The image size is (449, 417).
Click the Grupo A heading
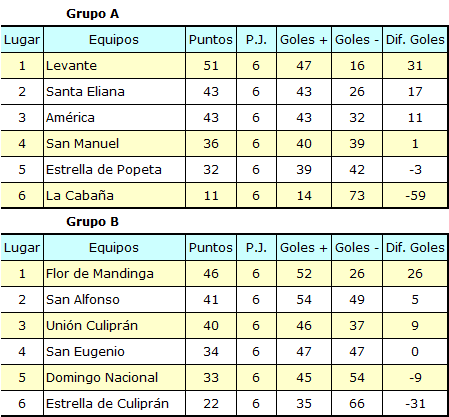(92, 14)
